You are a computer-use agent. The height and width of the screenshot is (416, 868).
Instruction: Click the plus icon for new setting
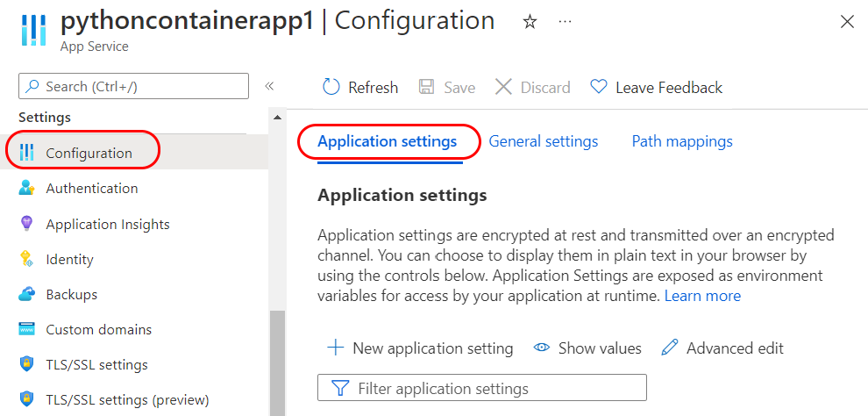pos(336,348)
